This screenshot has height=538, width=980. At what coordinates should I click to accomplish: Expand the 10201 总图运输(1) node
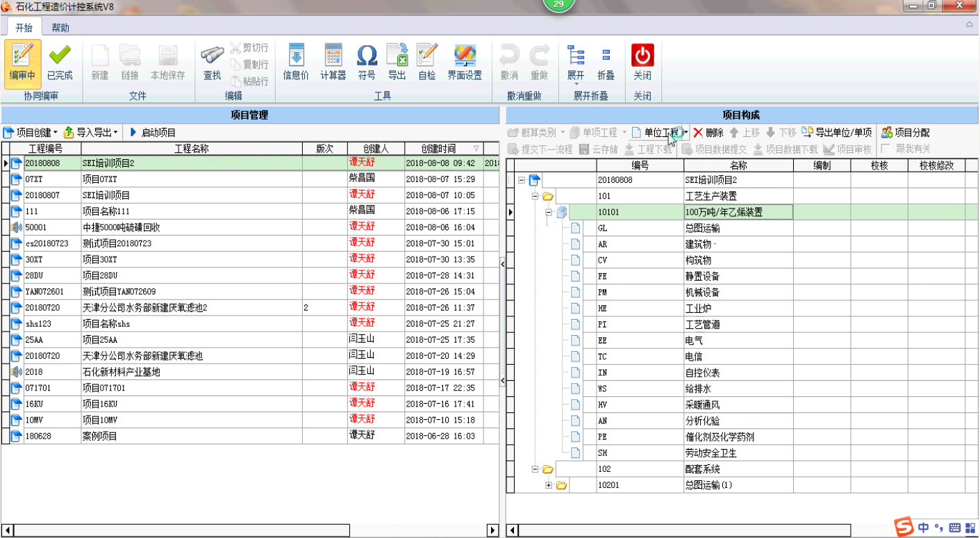tap(549, 485)
